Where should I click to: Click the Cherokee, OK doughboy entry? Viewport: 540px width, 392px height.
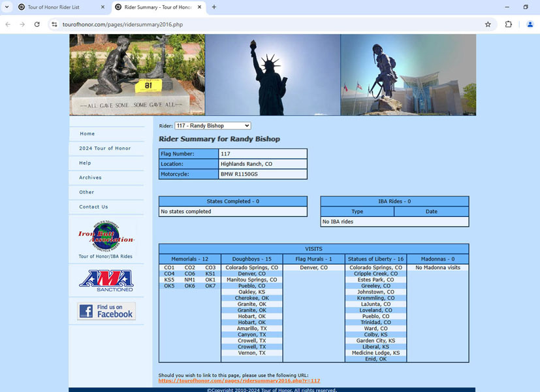tap(252, 299)
